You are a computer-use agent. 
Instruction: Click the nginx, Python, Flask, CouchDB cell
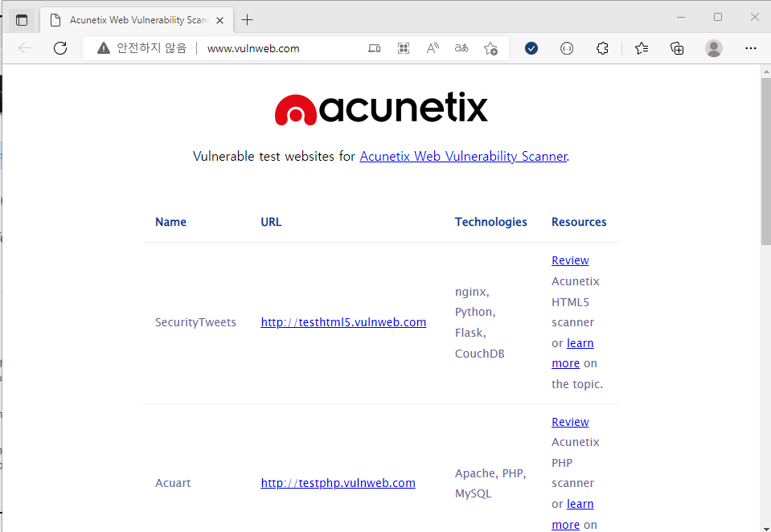(479, 322)
